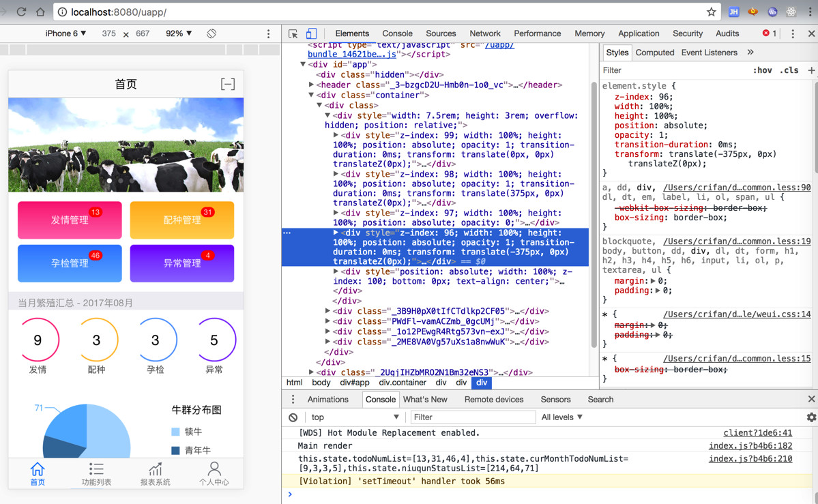Open the Application panel tab

pyautogui.click(x=639, y=33)
